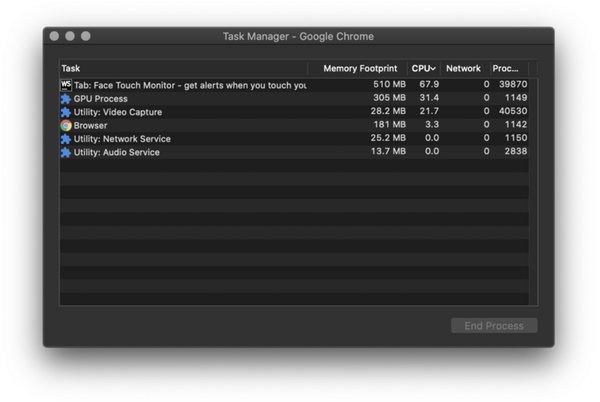Click the 181 MB memory value
This screenshot has height=402, width=600.
[390, 124]
